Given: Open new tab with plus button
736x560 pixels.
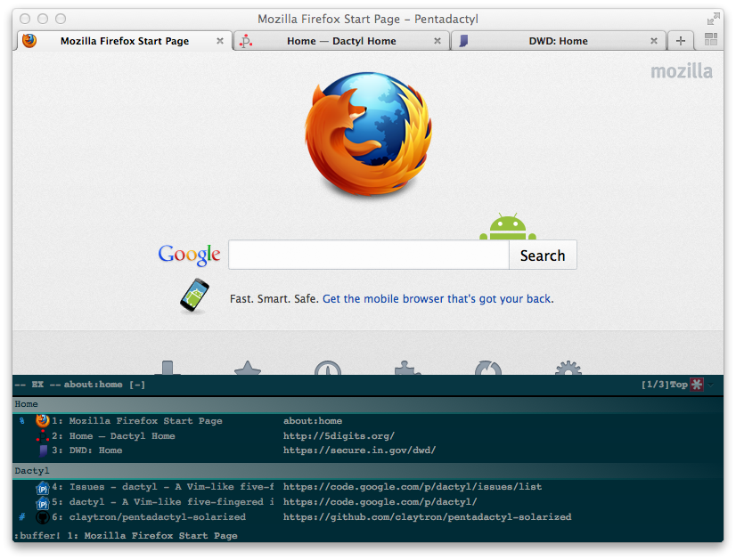Looking at the screenshot, I should pos(680,41).
